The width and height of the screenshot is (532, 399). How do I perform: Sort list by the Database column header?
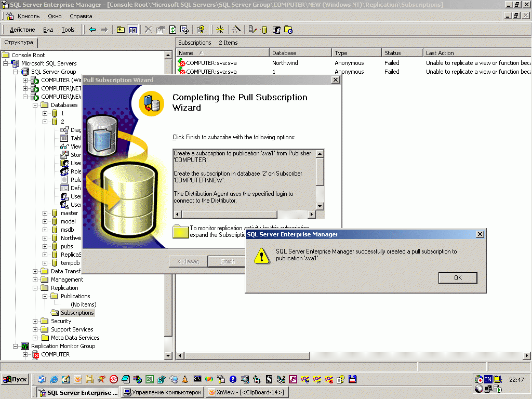[300, 53]
